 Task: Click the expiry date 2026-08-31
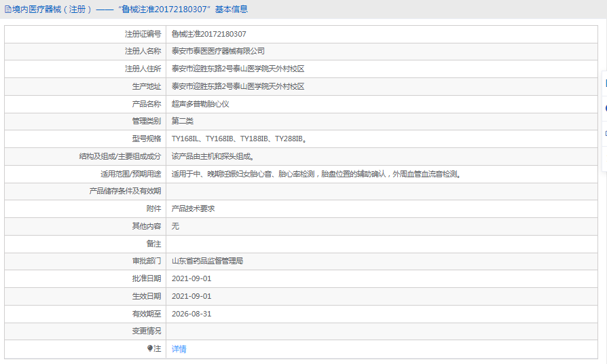pyautogui.click(x=191, y=314)
